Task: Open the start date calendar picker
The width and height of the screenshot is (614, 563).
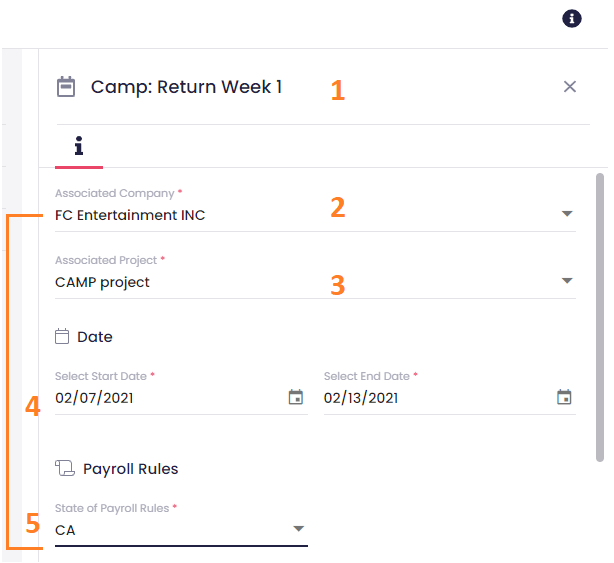Action: [x=296, y=397]
